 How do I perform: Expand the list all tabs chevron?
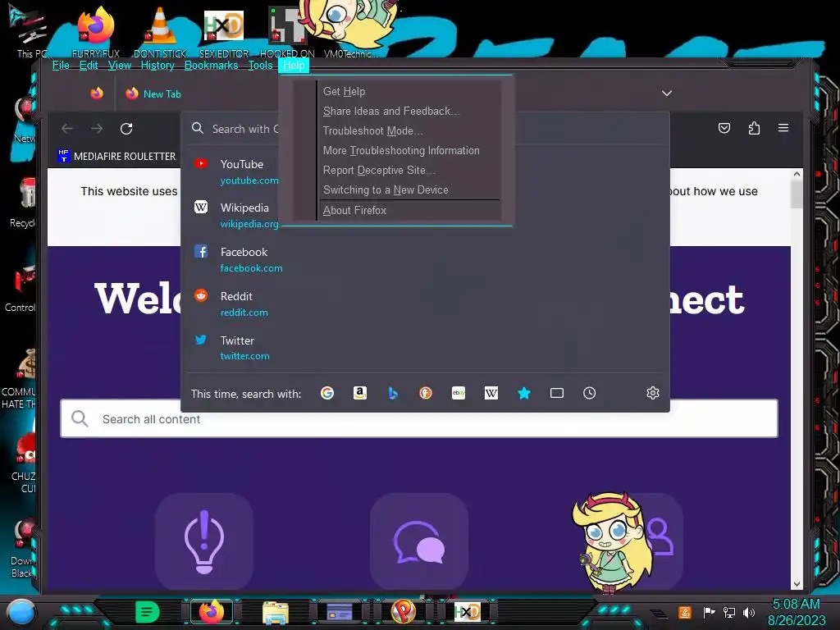(667, 94)
